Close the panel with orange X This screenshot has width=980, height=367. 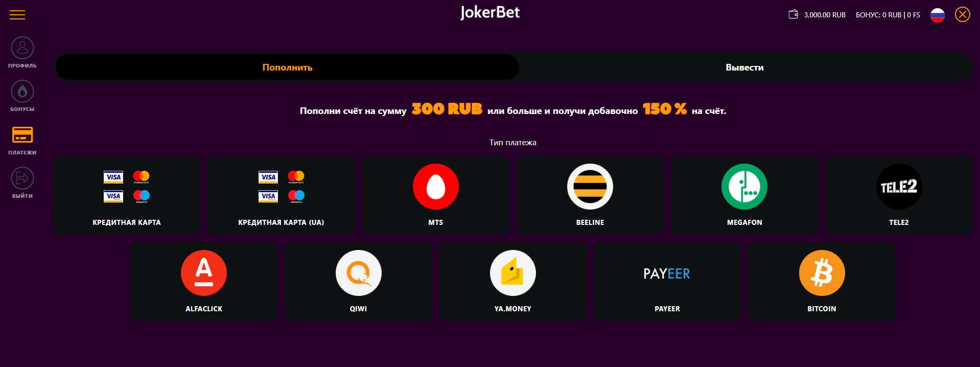[962, 14]
